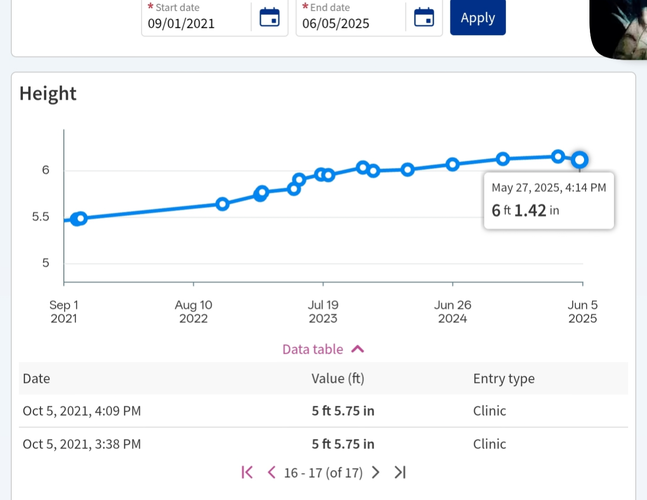Screen dimensions: 647x500
Task: Click the first data point on the height line
Action: (79, 218)
